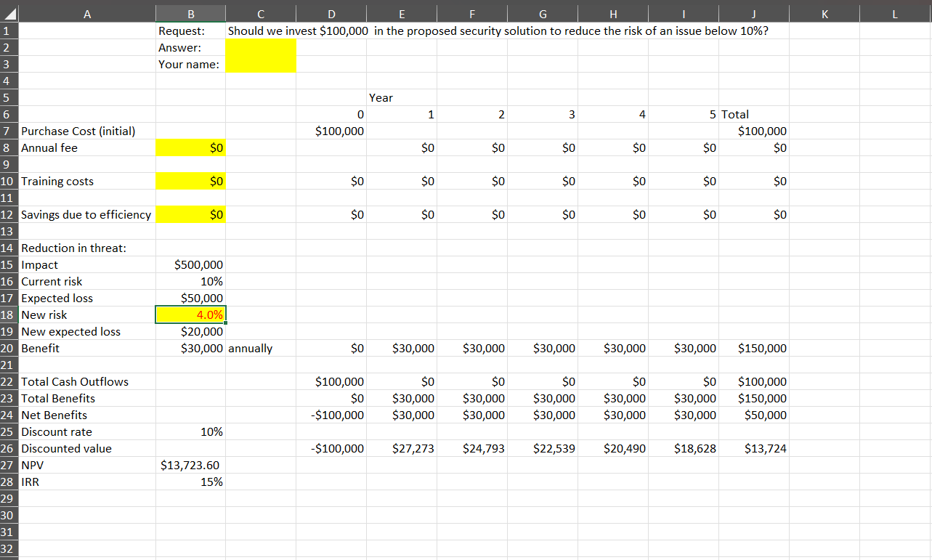Click the "Reduction in threat:" label
The width and height of the screenshot is (932, 560).
pyautogui.click(x=73, y=248)
